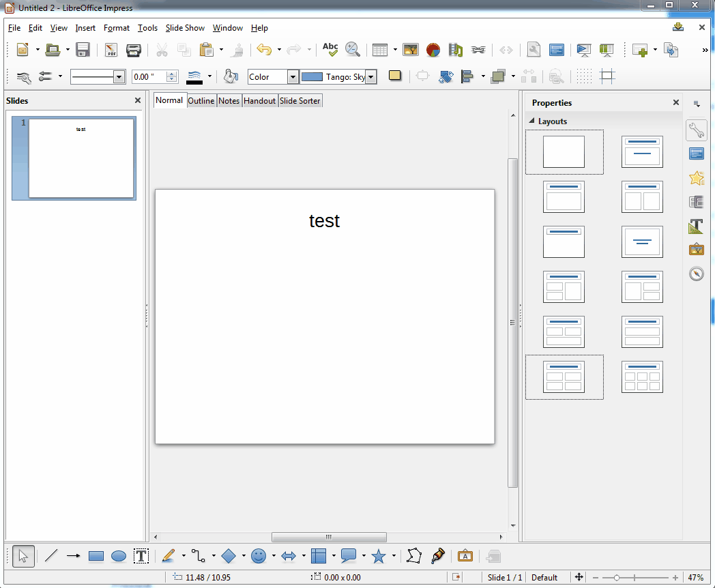This screenshot has height=588, width=715.
Task: Open the Color fill type dropdown
Action: click(x=293, y=77)
